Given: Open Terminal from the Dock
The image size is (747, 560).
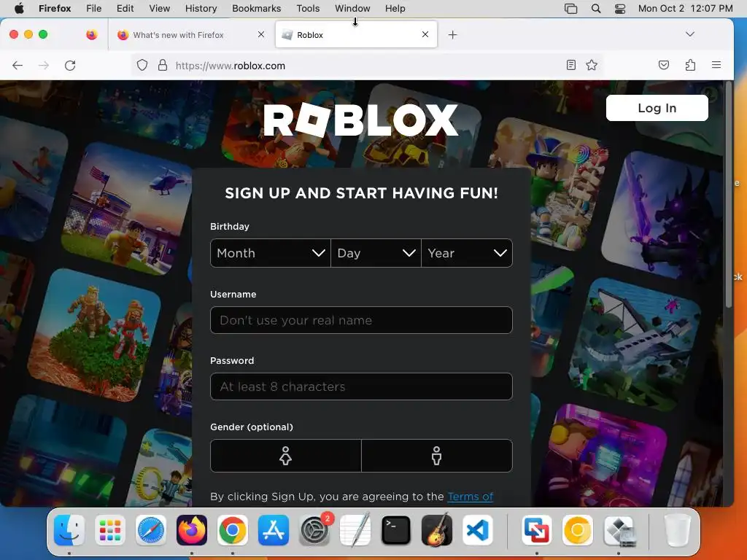Looking at the screenshot, I should pos(396,530).
